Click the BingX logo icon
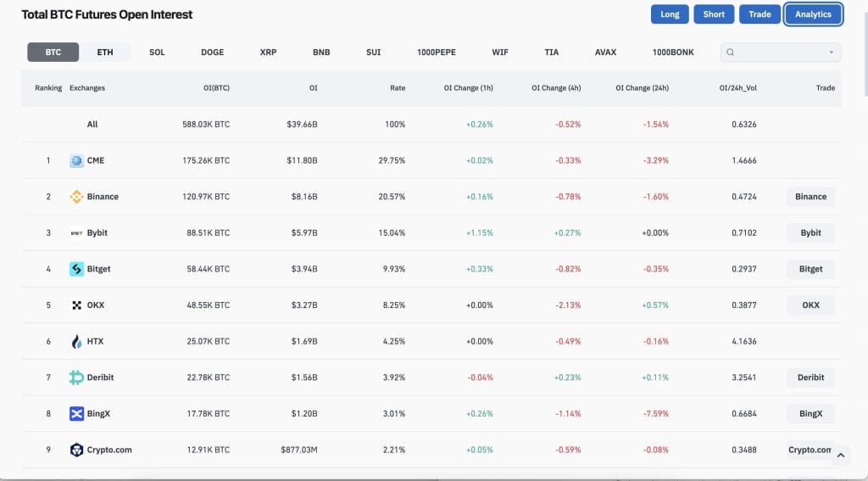Image resolution: width=868 pixels, height=481 pixels. [x=76, y=414]
